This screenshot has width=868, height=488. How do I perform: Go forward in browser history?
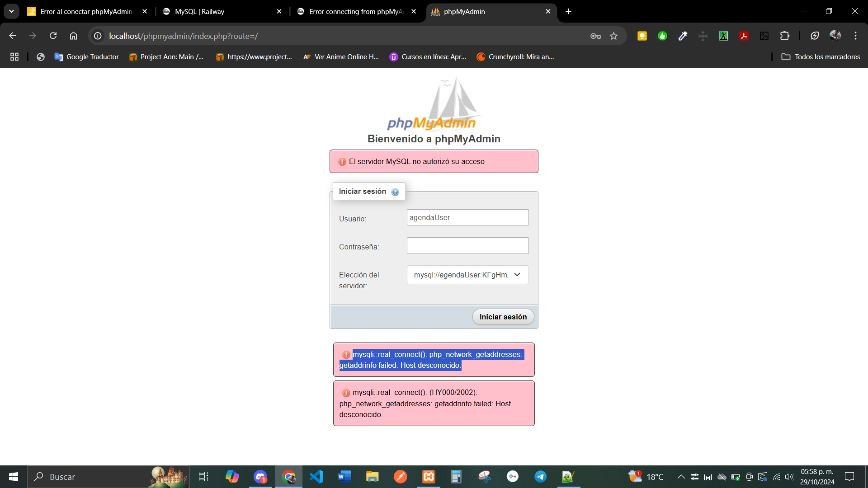[x=33, y=36]
